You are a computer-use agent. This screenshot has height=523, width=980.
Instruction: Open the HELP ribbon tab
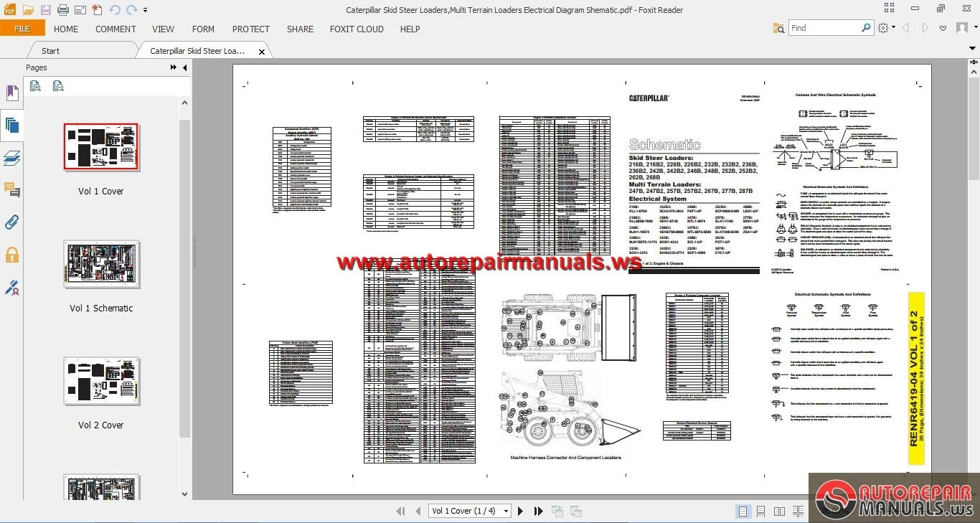click(x=410, y=29)
